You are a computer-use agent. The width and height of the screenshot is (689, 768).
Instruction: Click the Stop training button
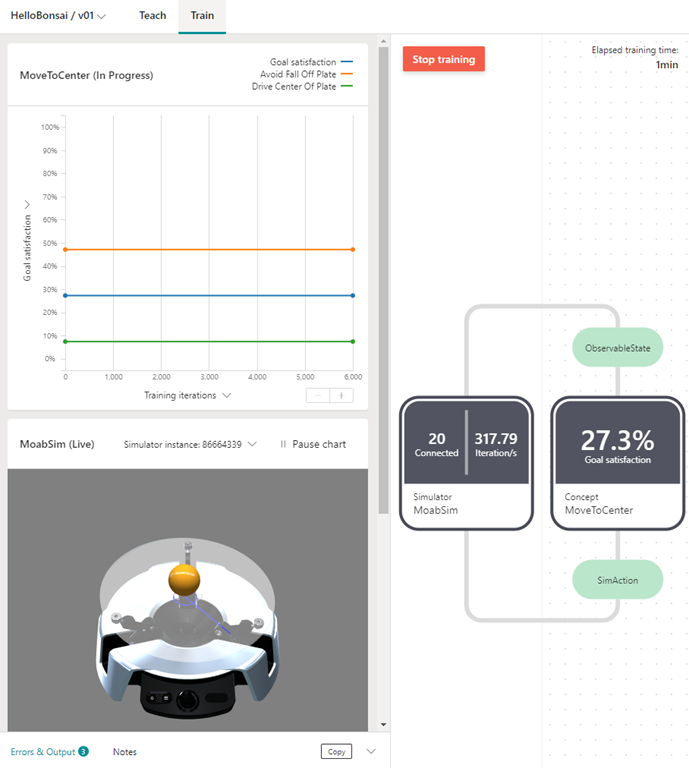[x=443, y=59]
